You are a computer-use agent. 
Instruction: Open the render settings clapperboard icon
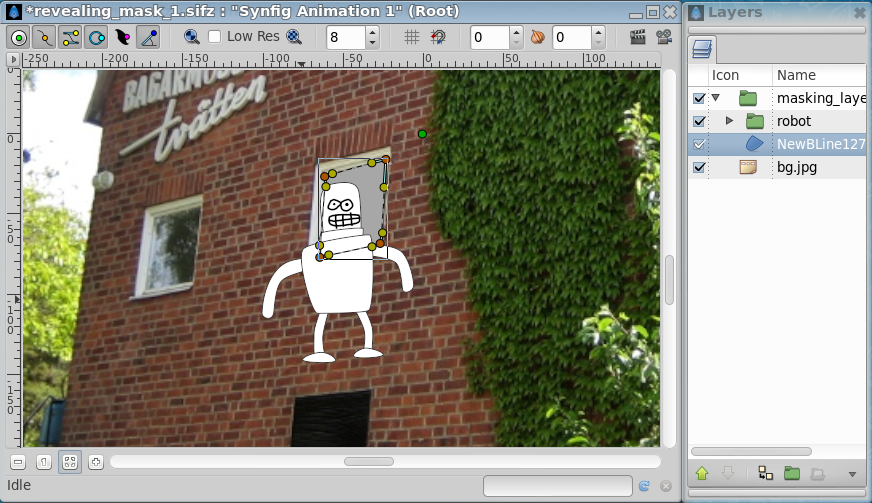click(x=638, y=37)
